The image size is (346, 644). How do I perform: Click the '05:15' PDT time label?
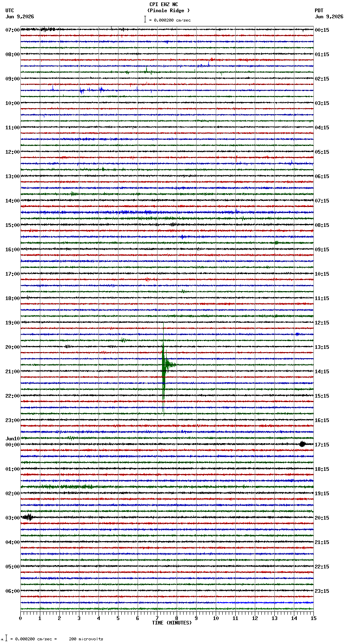pyautogui.click(x=322, y=152)
